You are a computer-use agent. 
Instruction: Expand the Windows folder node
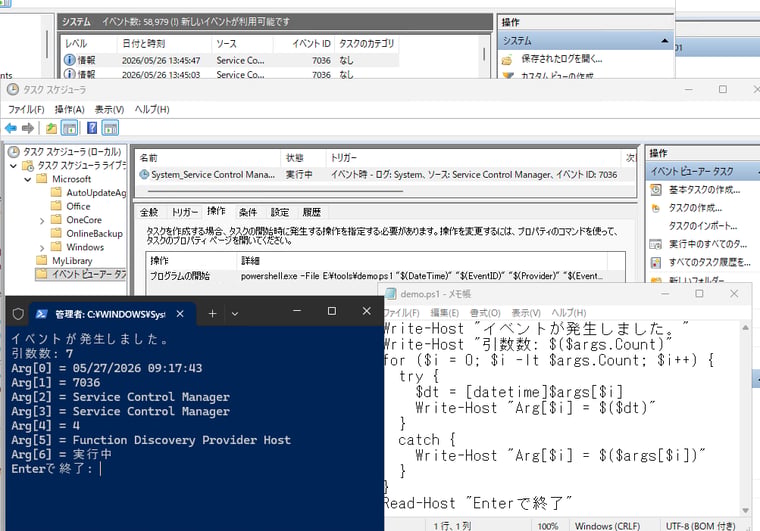42,248
